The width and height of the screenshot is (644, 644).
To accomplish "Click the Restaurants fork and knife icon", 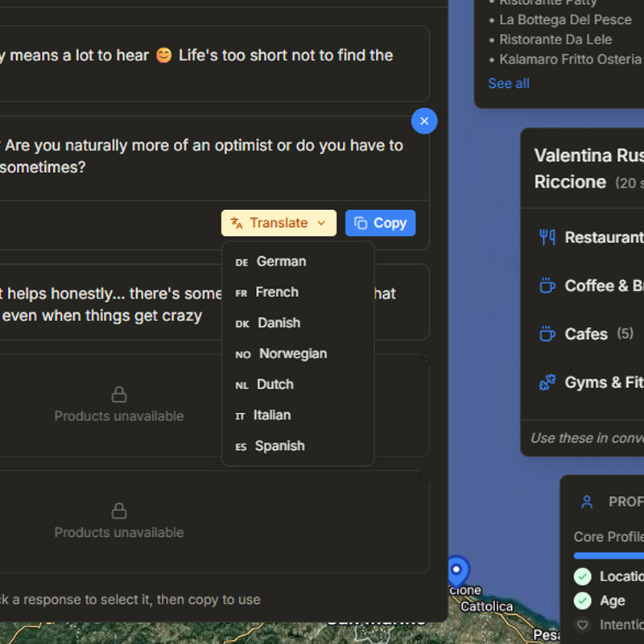I will [x=547, y=237].
